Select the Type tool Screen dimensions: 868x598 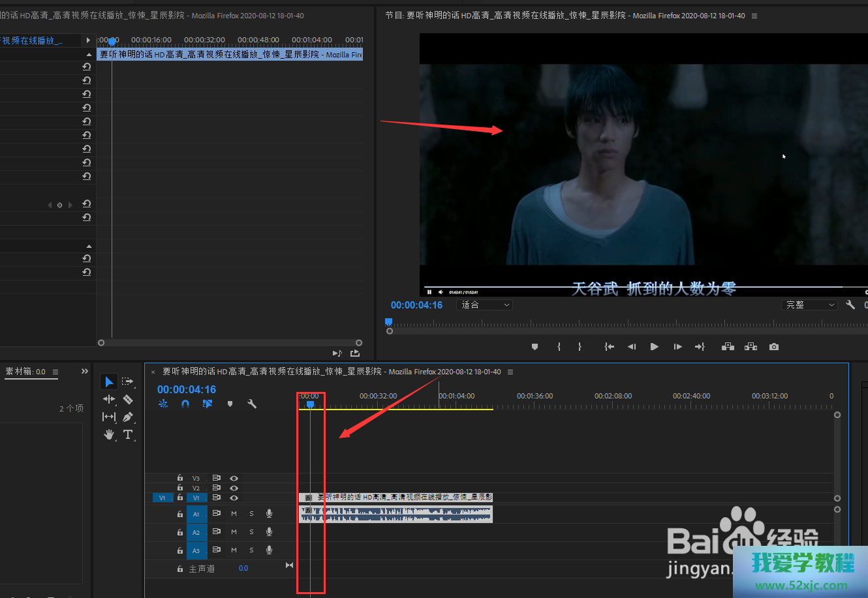point(128,434)
